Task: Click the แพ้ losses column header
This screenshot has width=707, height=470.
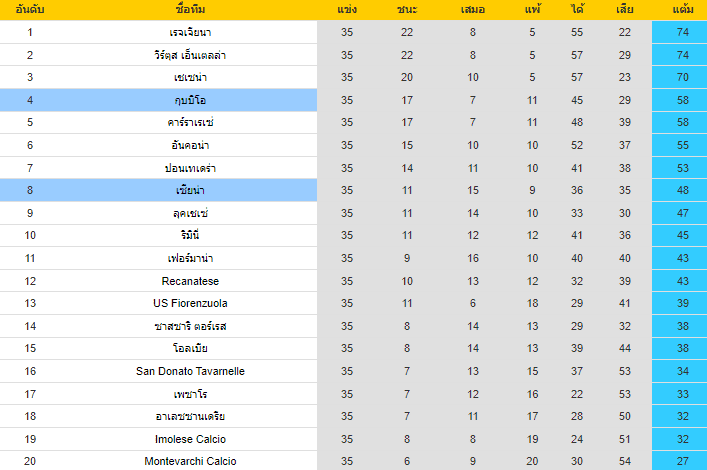Action: (x=532, y=10)
